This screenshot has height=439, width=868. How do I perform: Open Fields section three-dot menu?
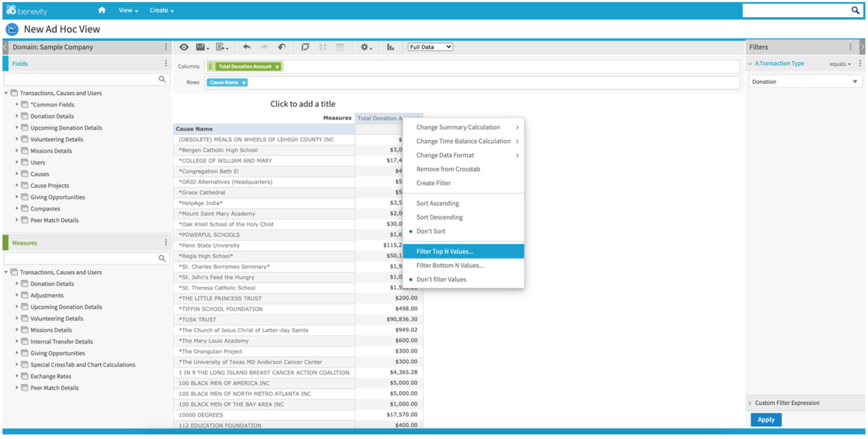pyautogui.click(x=166, y=63)
